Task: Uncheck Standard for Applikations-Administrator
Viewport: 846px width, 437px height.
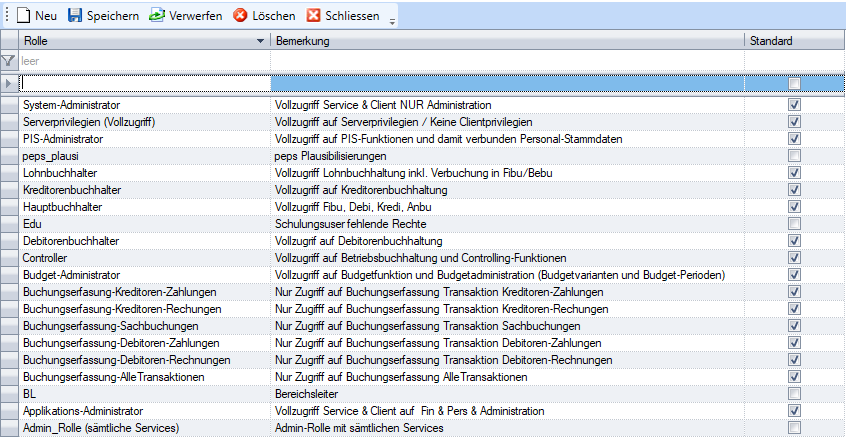Action: pyautogui.click(x=794, y=411)
